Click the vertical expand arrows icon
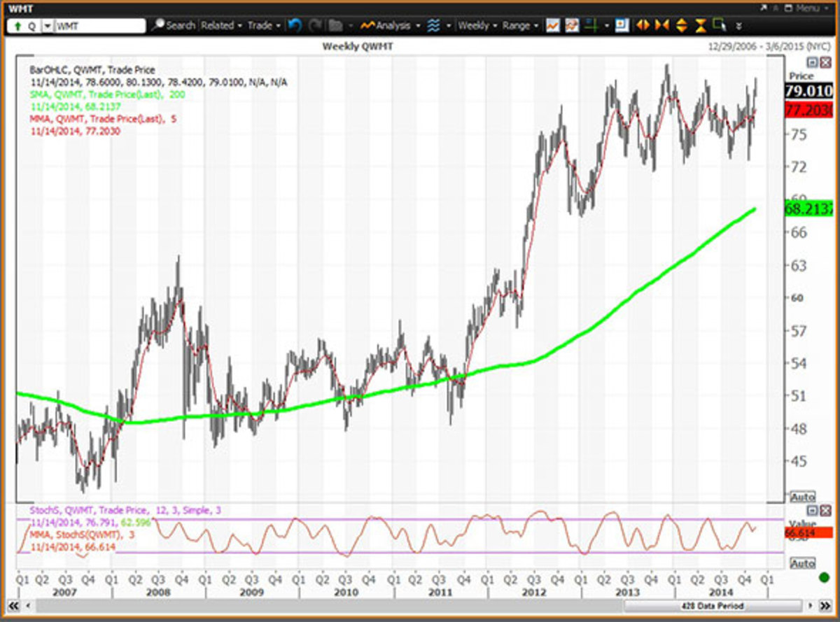This screenshot has height=622, width=840. 681,26
